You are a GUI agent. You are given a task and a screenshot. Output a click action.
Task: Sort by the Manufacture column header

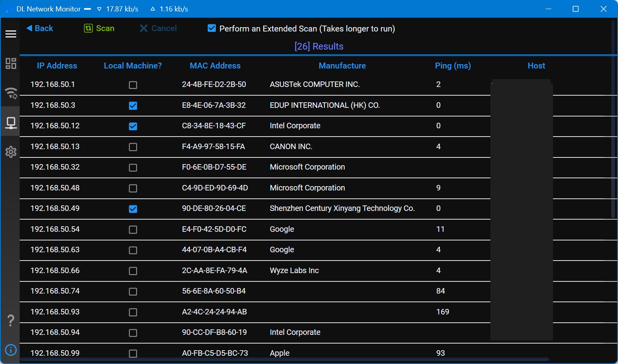(342, 66)
